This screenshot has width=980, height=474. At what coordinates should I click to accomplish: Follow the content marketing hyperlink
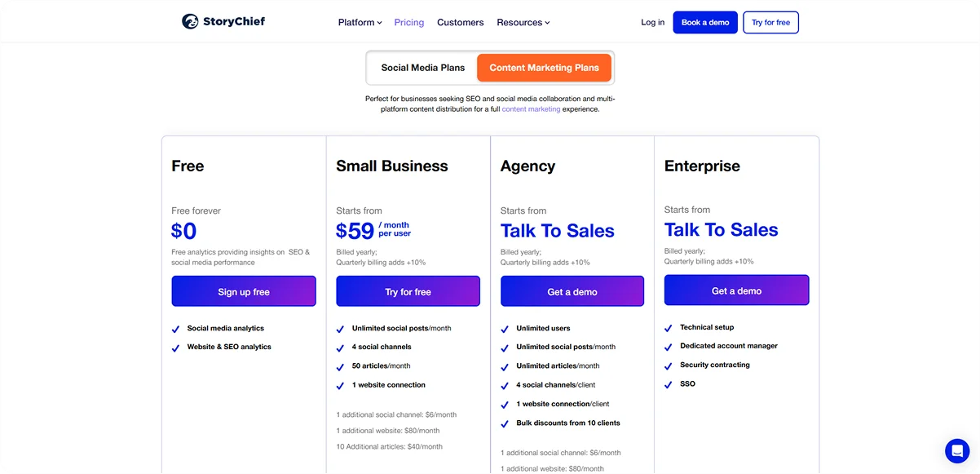tap(531, 108)
